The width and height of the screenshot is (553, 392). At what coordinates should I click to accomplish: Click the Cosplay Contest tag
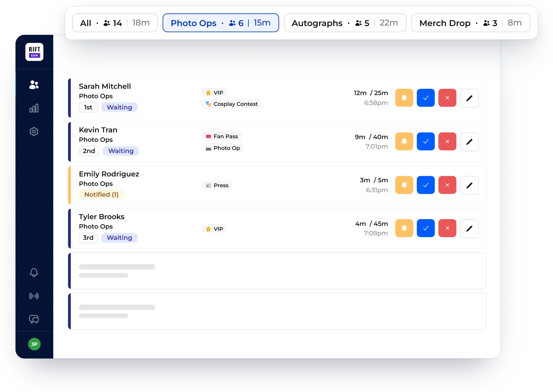pos(231,104)
